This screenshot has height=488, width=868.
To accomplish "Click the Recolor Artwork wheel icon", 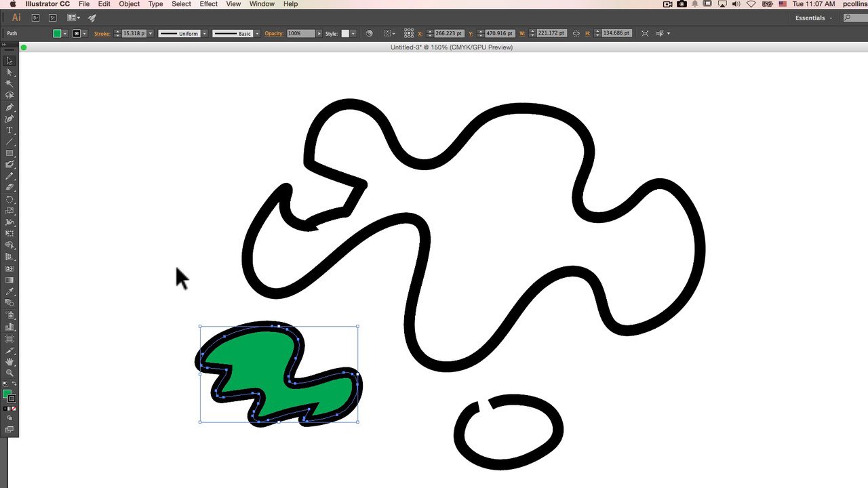I will point(369,33).
